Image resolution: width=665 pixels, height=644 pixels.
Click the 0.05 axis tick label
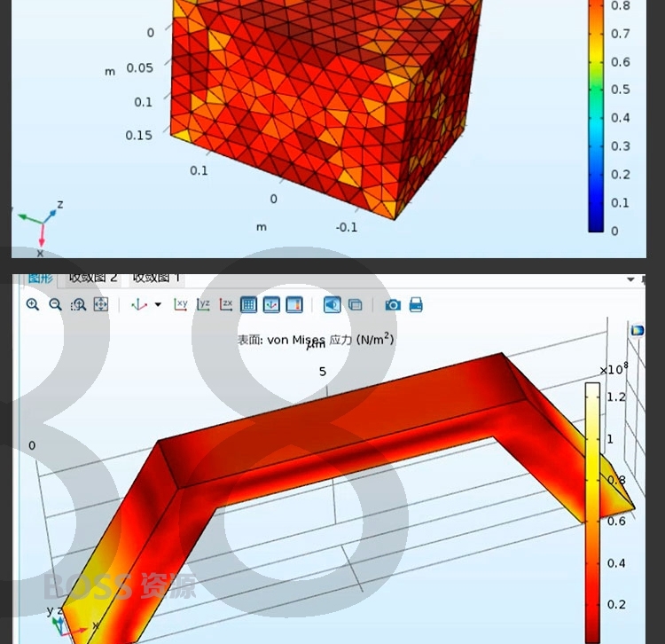[x=139, y=68]
